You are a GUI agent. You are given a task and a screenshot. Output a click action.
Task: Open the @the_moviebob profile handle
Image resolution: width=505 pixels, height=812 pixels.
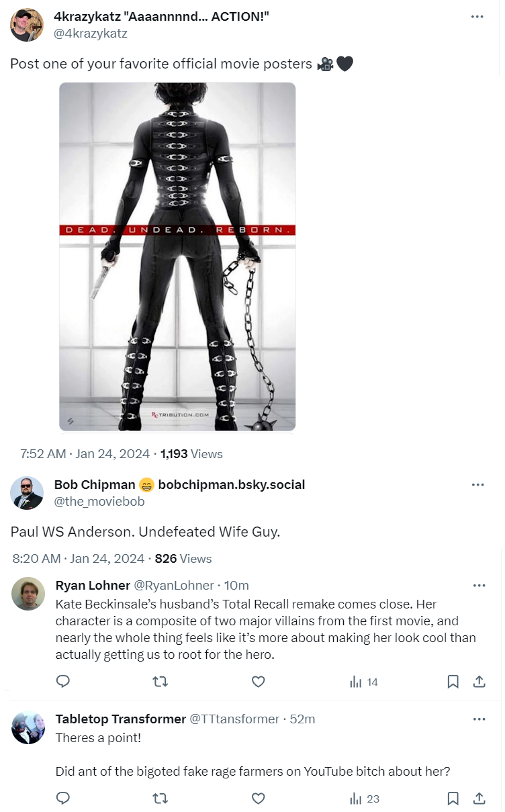[99, 502]
